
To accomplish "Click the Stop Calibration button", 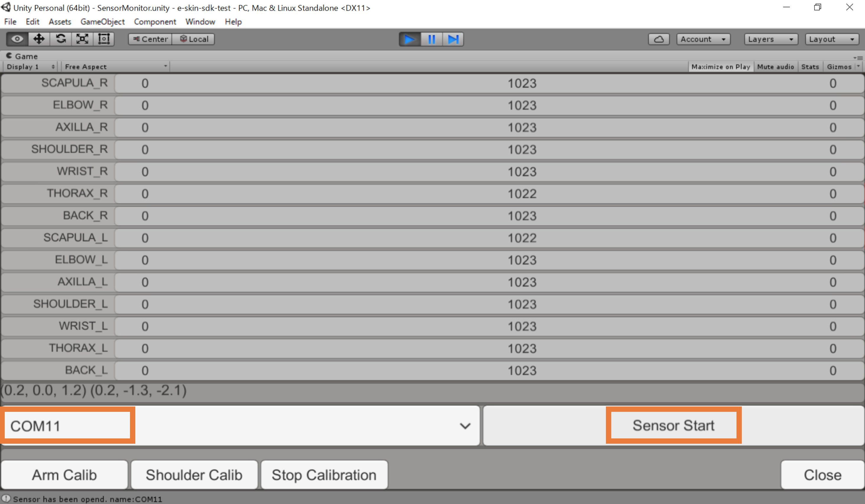I will click(x=324, y=475).
